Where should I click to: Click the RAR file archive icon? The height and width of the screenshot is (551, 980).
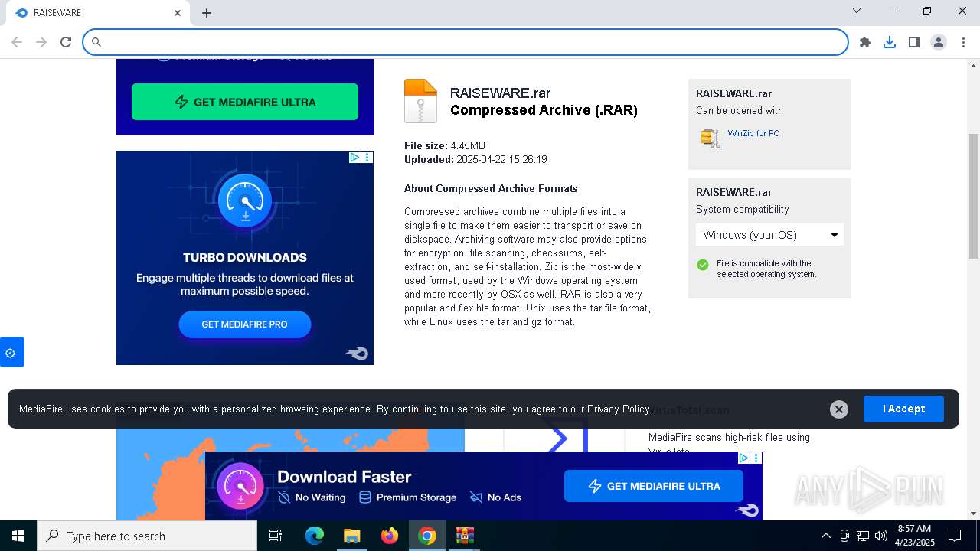[420, 101]
